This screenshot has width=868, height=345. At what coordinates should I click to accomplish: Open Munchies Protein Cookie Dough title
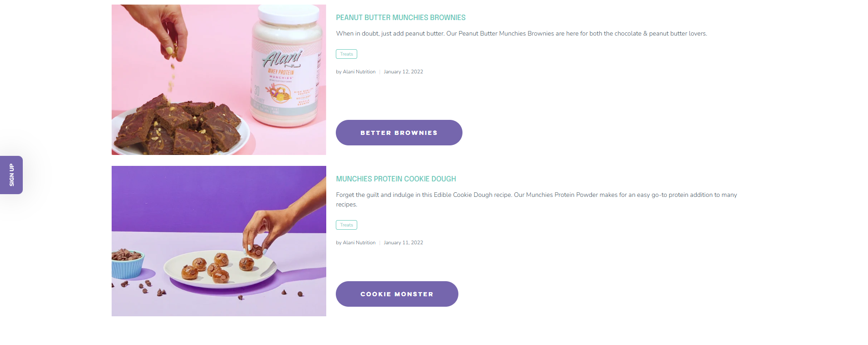pyautogui.click(x=396, y=179)
